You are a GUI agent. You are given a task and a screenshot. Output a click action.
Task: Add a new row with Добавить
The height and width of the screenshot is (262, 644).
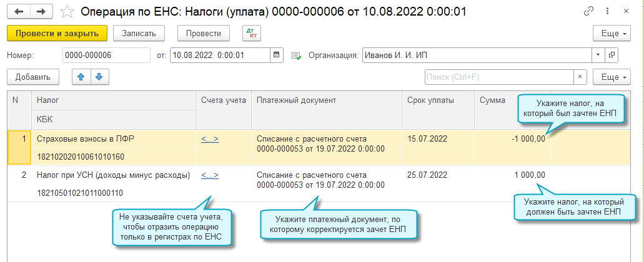[x=33, y=77]
